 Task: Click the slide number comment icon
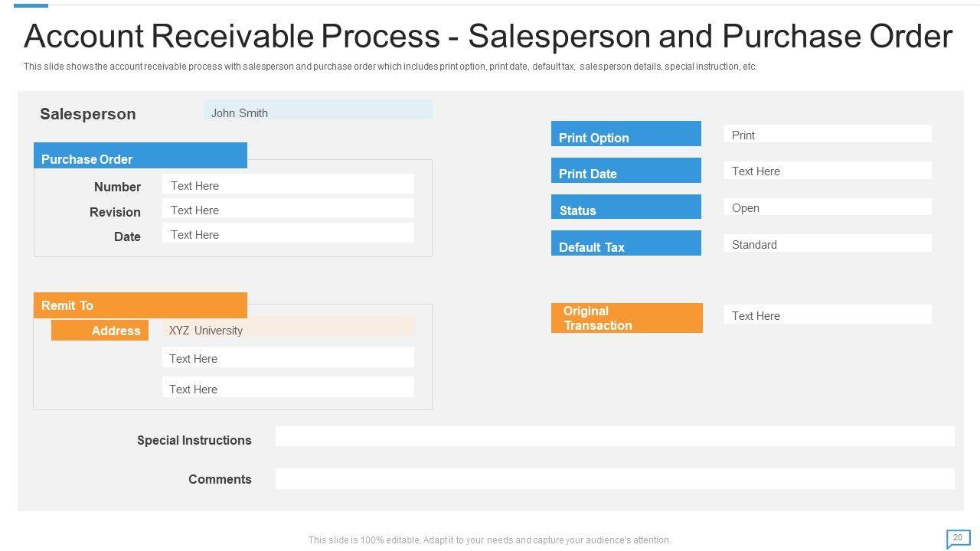tap(958, 539)
